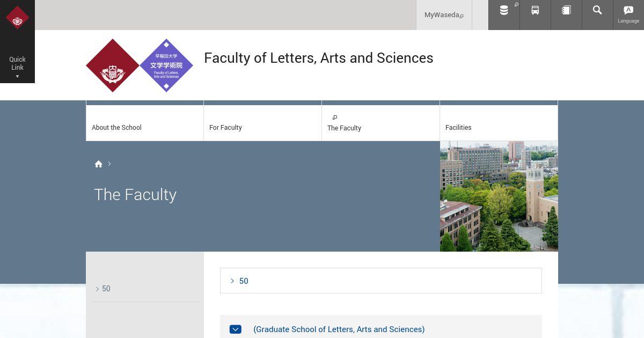Open the database stack icon in top bar

click(504, 10)
